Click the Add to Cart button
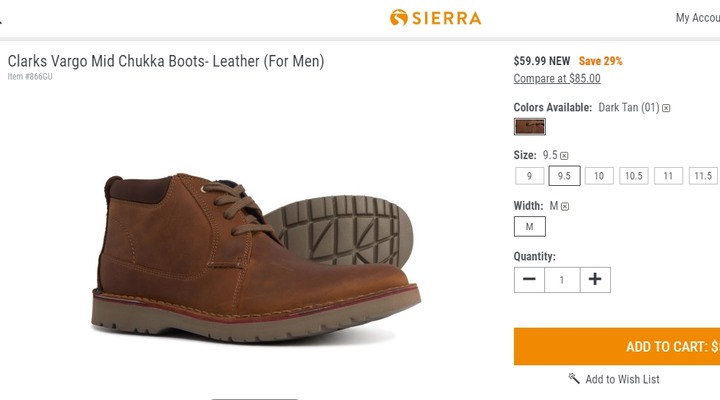 click(617, 346)
